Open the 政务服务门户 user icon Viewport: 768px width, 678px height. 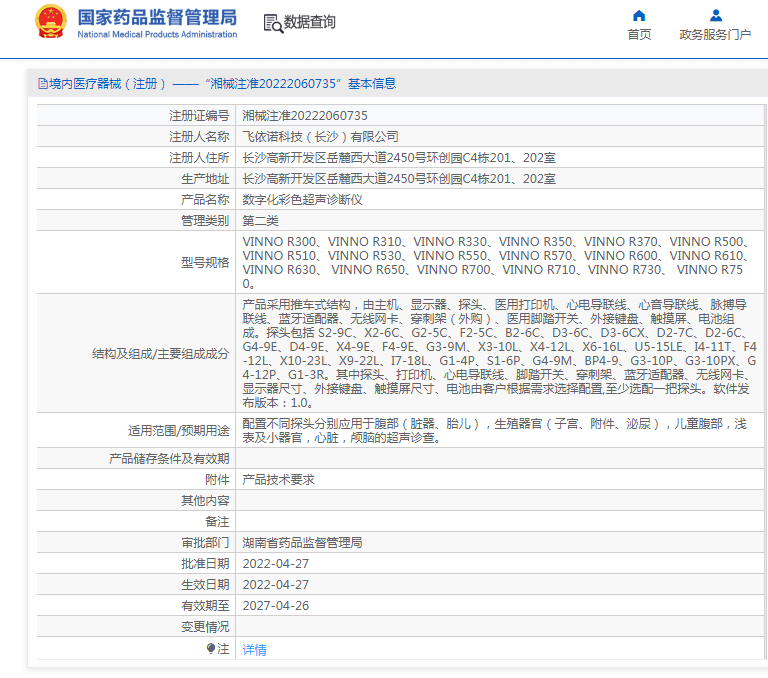click(x=716, y=16)
